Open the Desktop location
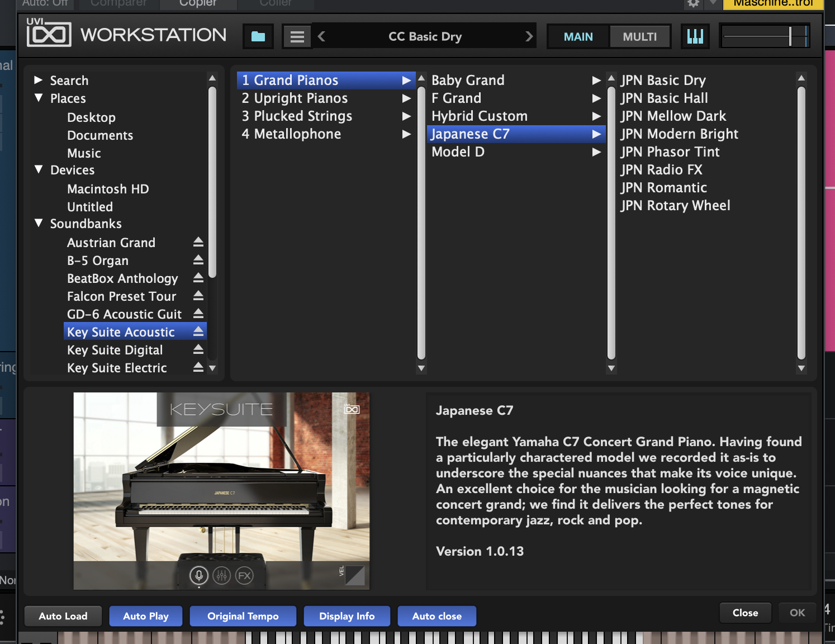The height and width of the screenshot is (644, 835). click(91, 117)
